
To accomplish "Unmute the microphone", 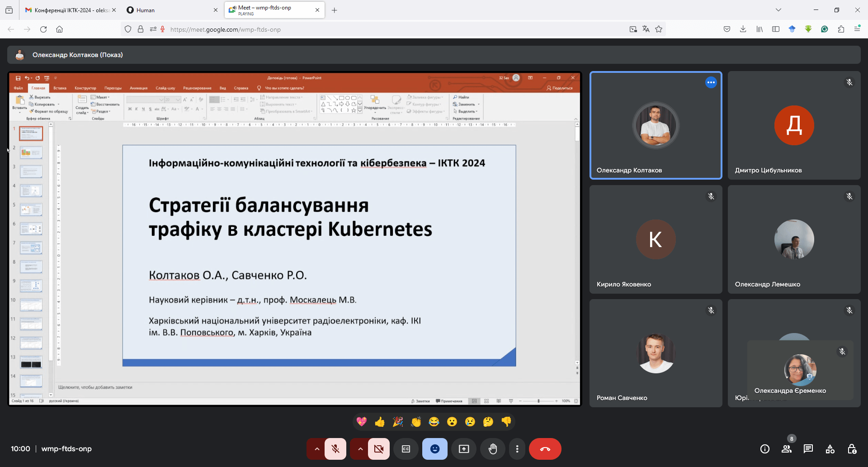I will (335, 449).
